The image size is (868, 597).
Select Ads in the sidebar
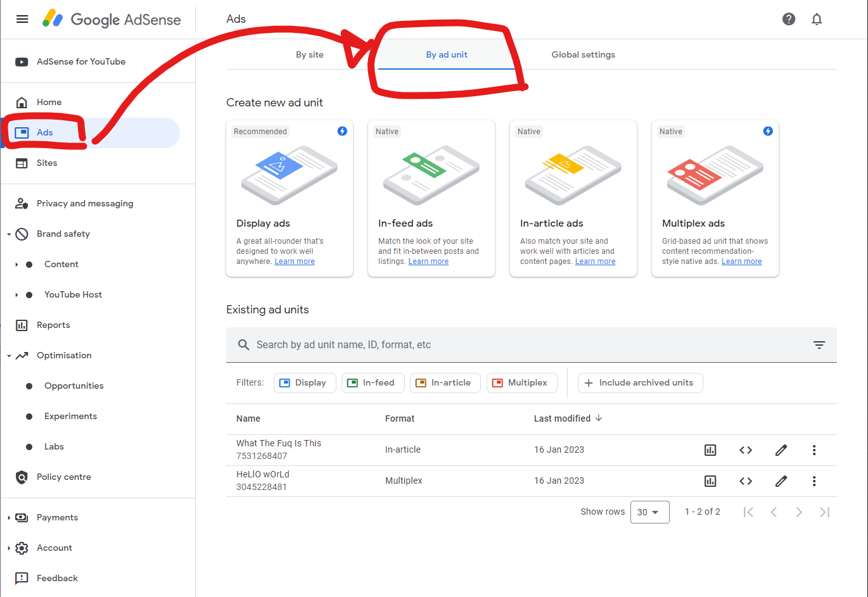tap(90, 132)
